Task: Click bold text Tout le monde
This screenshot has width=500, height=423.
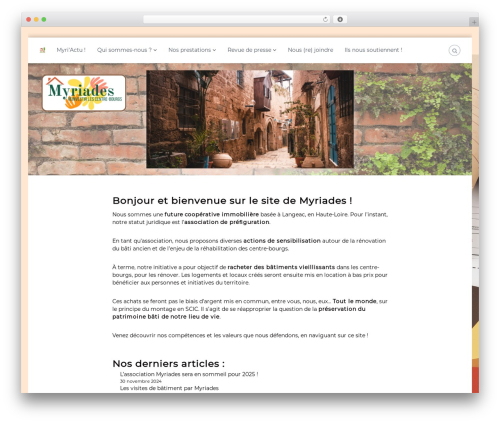Action: coord(354,301)
